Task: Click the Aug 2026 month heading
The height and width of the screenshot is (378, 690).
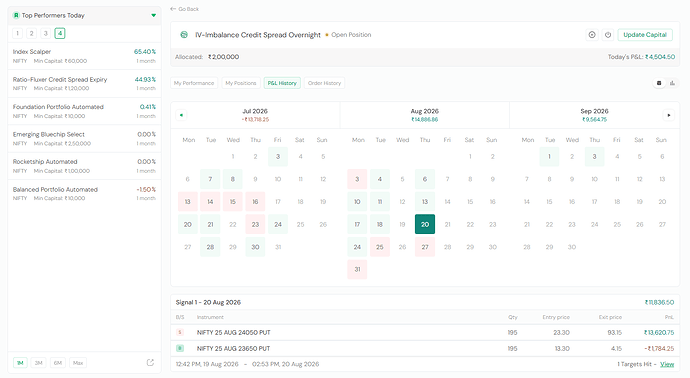Action: [x=425, y=111]
